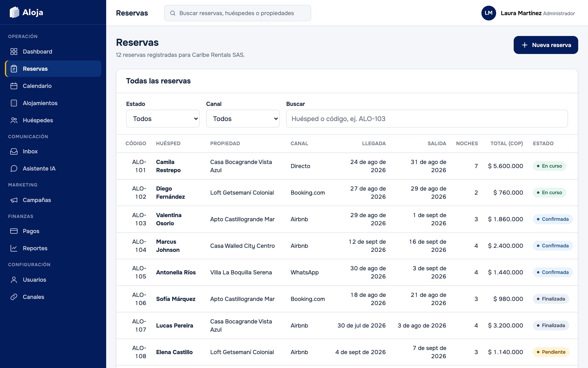Click the Alojamientos building icon
Viewport: 588px width, 368px height.
[14, 103]
